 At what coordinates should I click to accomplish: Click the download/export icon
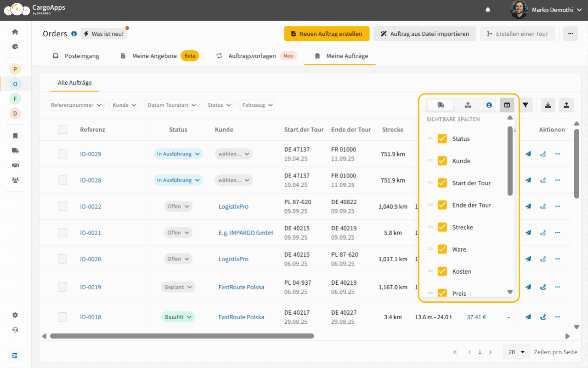548,105
